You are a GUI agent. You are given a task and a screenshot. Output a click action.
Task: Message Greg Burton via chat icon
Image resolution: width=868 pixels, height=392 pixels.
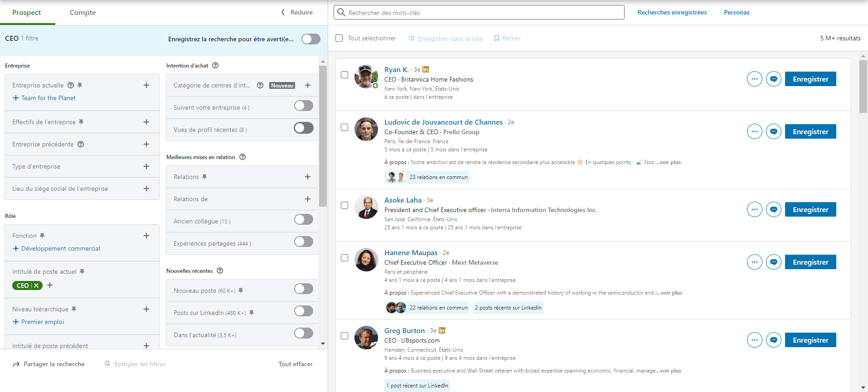point(774,340)
